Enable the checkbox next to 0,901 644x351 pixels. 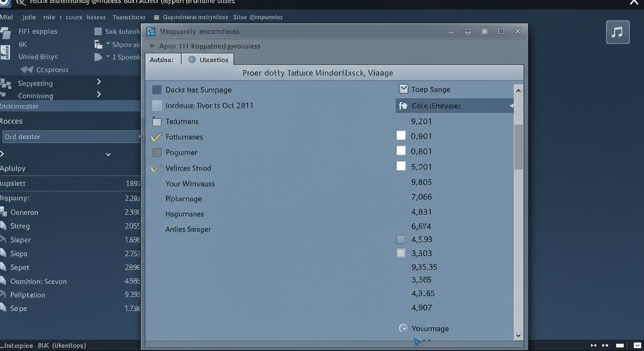(x=401, y=136)
